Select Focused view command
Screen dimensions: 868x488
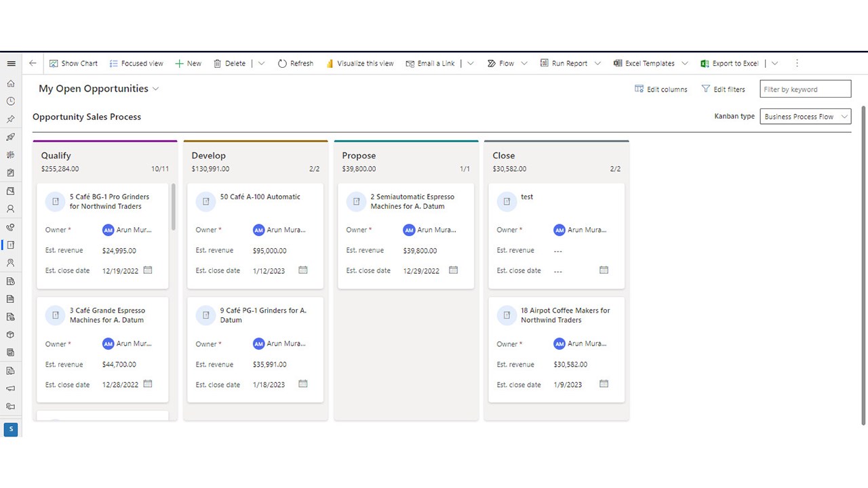point(136,63)
